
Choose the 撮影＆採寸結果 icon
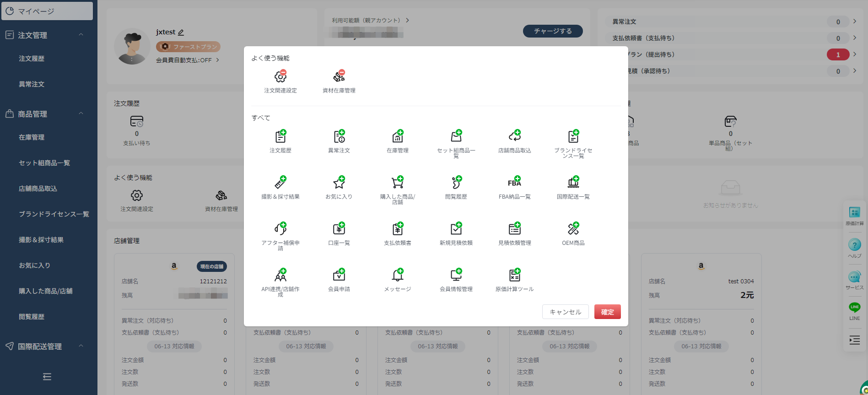click(280, 183)
